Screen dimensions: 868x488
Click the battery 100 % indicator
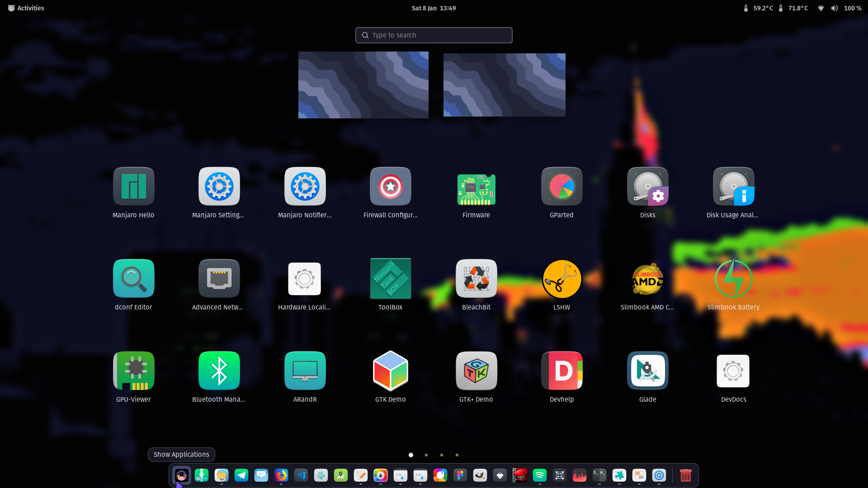(x=853, y=8)
